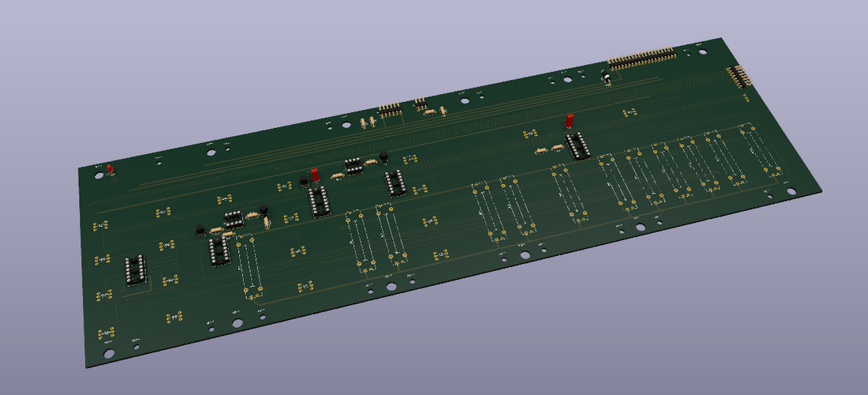
Task: Select the red jumper above the rightmost IC socket
Action: (569, 121)
